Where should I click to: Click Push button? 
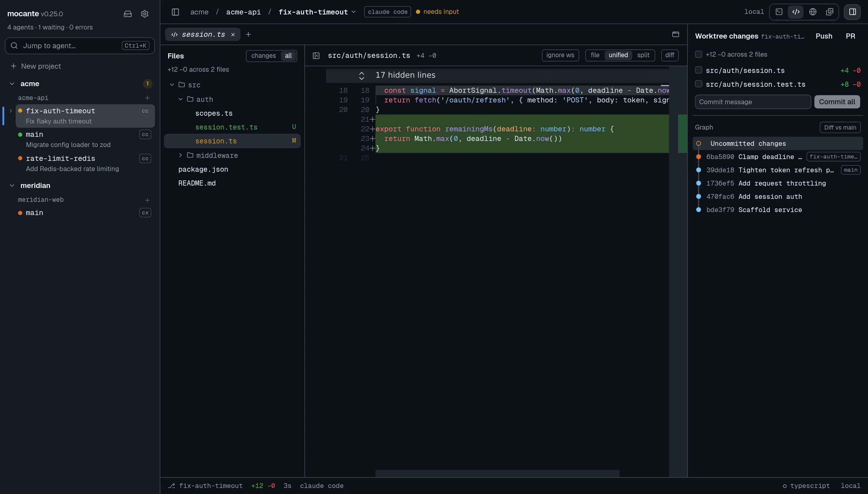824,36
